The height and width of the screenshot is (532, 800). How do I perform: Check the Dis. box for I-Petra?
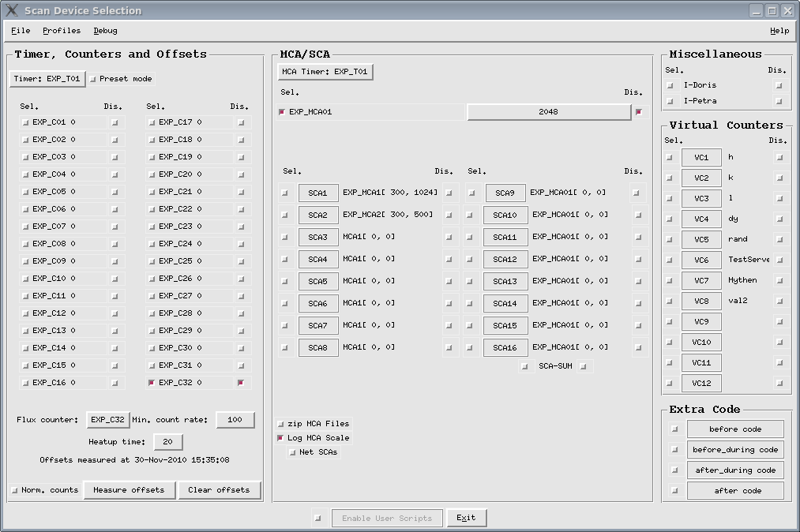tap(779, 101)
